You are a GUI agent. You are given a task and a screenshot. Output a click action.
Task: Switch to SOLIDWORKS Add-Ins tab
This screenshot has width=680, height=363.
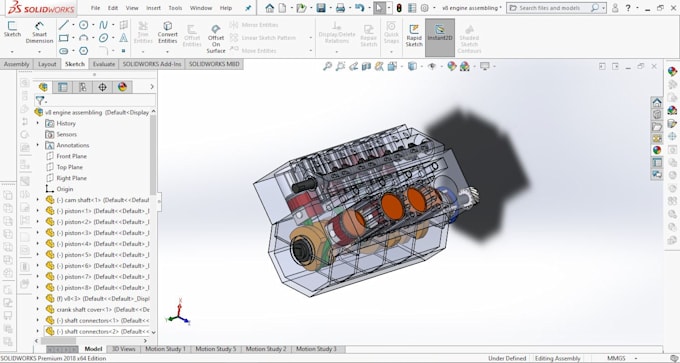tap(152, 64)
